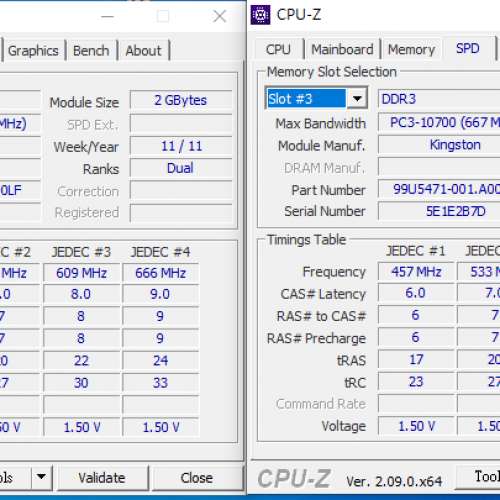500x500 pixels.
Task: Click the part number 99U5471-001.A00 field
Action: [439, 189]
